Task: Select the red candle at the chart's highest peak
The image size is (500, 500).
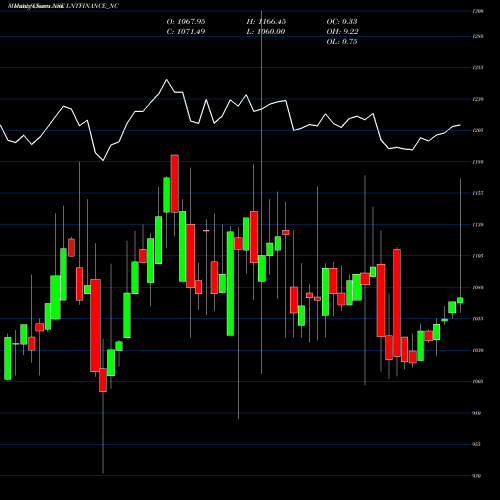Action: click(x=175, y=183)
